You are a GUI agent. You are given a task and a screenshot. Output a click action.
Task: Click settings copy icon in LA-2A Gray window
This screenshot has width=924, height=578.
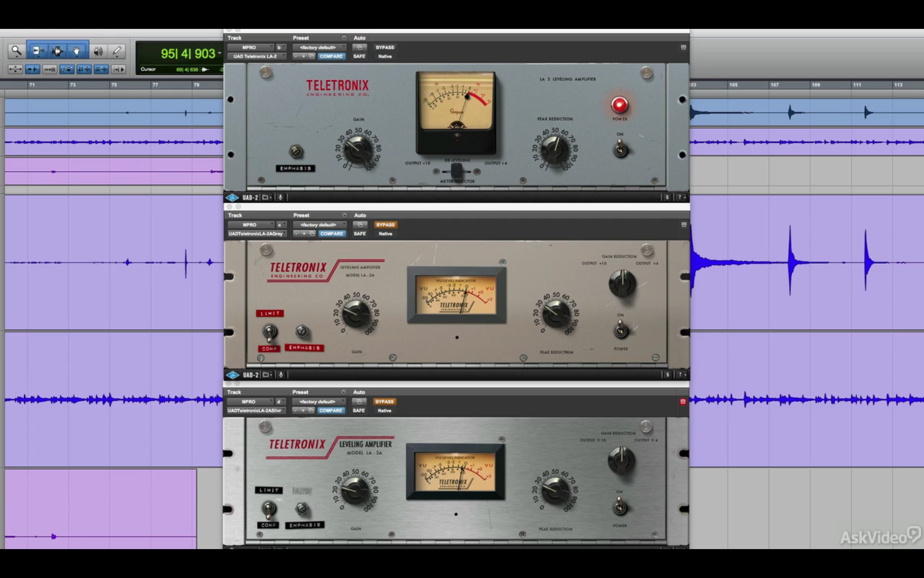pyautogui.click(x=312, y=234)
